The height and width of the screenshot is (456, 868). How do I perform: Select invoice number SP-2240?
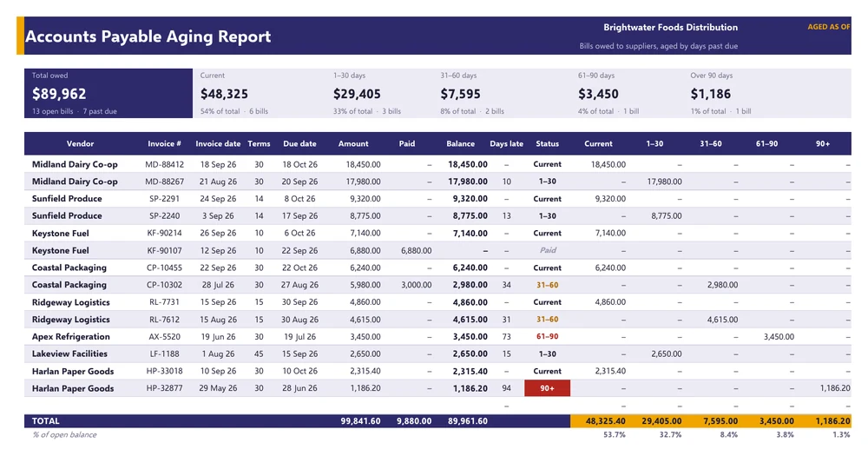164,216
